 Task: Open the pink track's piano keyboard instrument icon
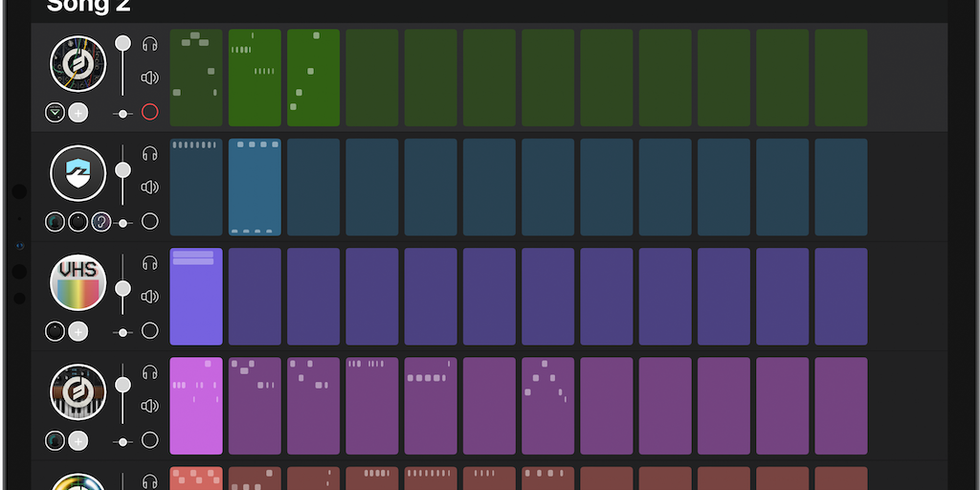click(78, 391)
